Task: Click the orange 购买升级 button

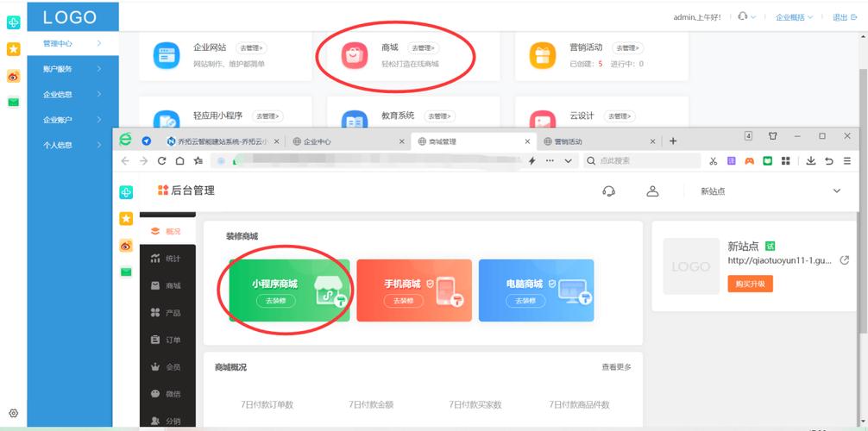Action: tap(750, 284)
